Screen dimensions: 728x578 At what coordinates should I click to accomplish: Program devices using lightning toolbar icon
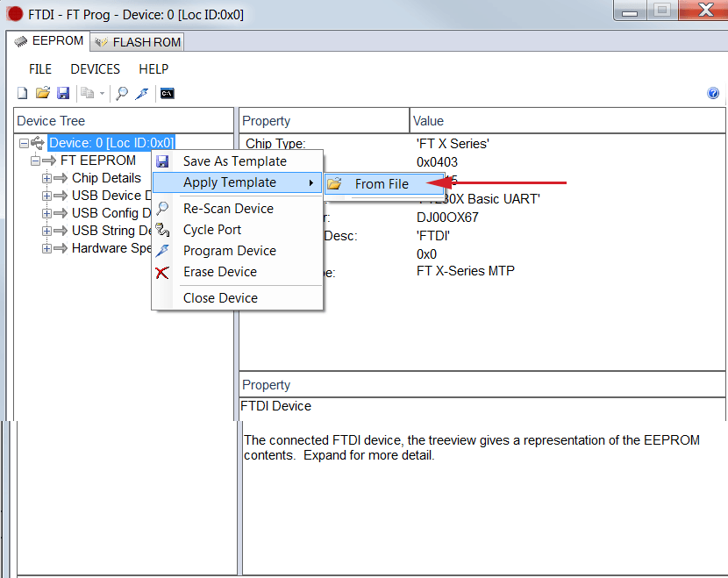point(142,93)
